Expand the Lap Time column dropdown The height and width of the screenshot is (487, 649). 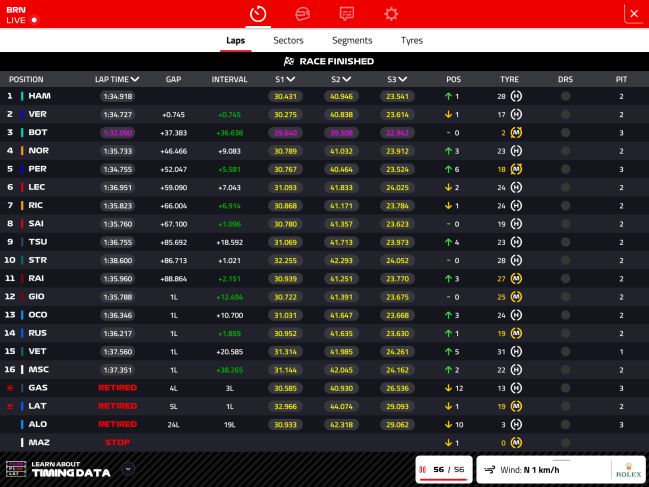coord(135,79)
